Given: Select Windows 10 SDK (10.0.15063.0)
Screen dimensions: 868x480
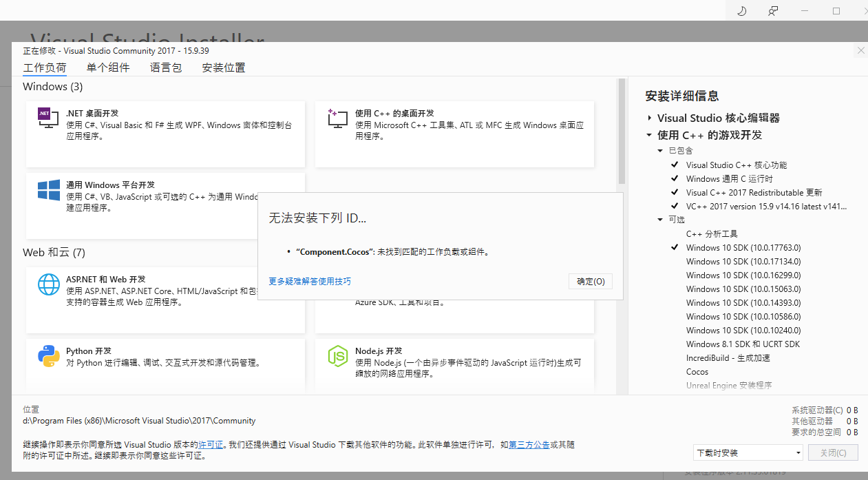Looking at the screenshot, I should pos(743,289).
